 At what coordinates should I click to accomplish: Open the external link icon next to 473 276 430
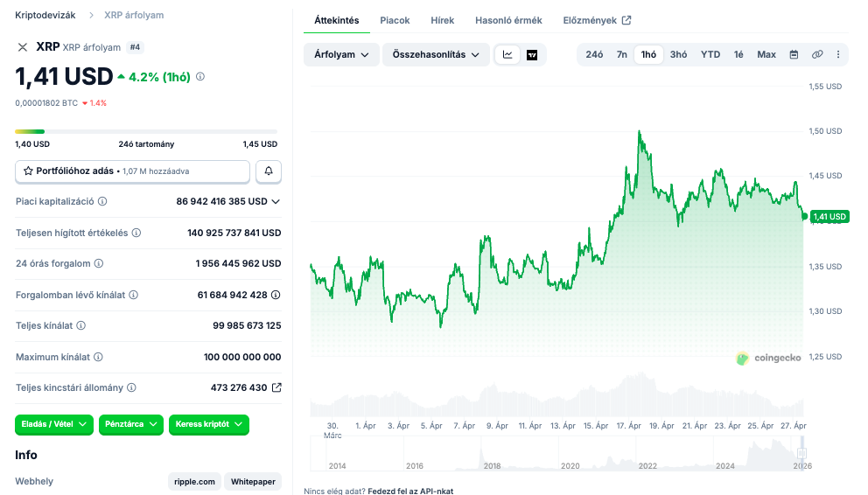pos(276,387)
